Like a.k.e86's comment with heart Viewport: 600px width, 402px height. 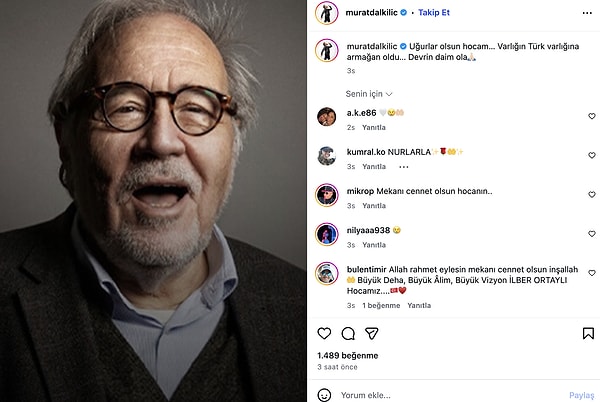tap(590, 118)
